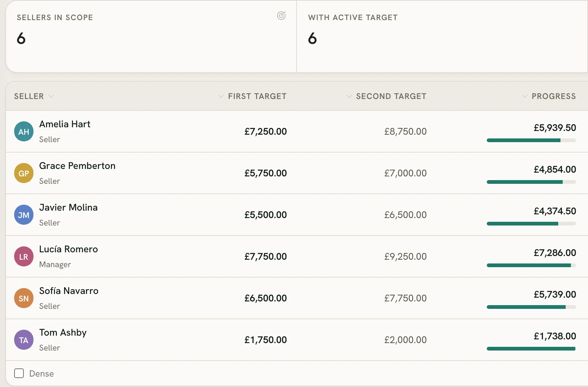
Task: Click first target £5,750.00 for Grace Pemberton
Action: pyautogui.click(x=266, y=173)
